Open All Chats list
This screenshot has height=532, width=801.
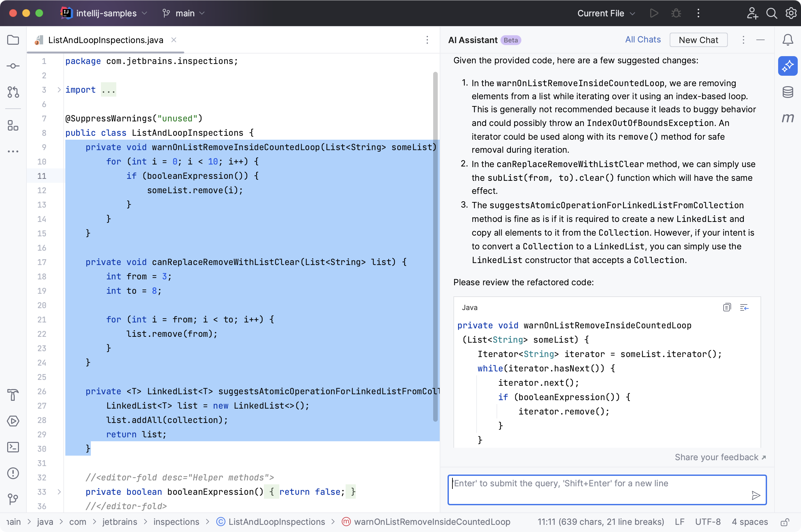tap(643, 40)
